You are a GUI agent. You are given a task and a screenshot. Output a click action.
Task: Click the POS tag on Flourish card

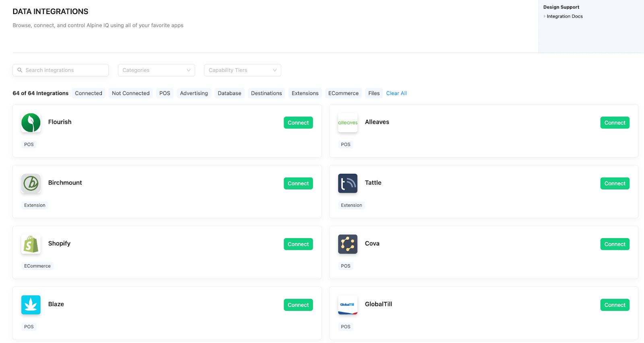tap(29, 144)
